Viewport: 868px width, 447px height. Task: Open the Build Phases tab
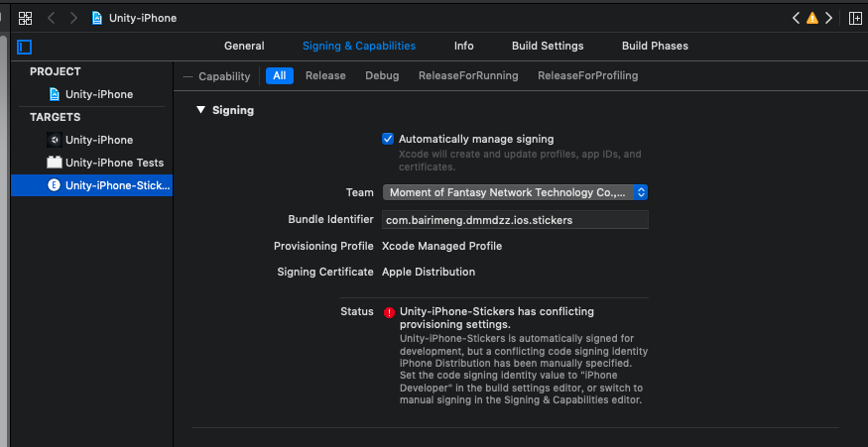coord(655,46)
